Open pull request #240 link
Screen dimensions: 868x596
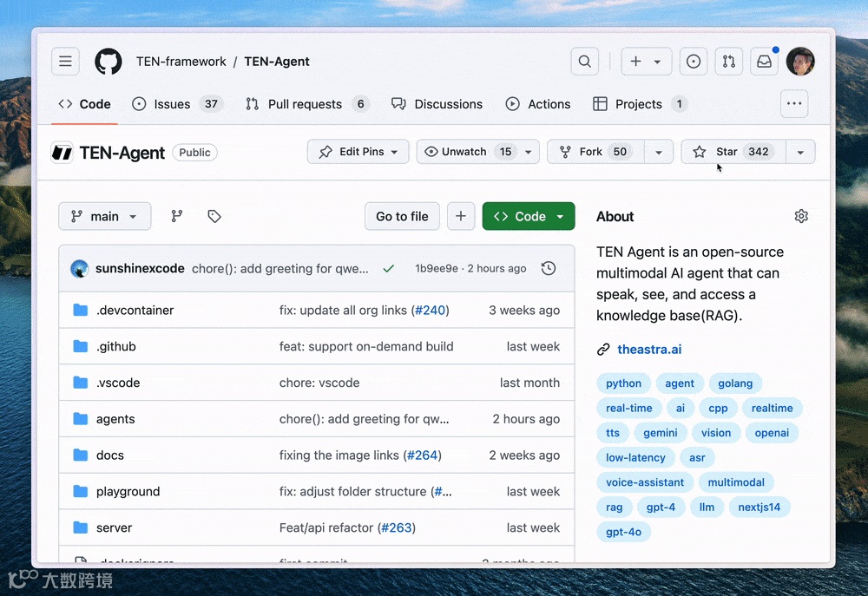(x=431, y=310)
